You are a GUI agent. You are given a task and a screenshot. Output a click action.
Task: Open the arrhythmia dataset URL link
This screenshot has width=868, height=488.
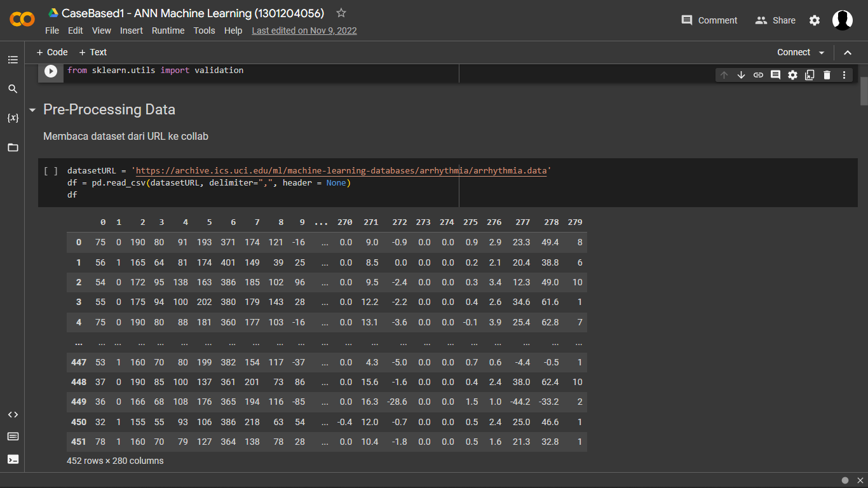point(341,171)
